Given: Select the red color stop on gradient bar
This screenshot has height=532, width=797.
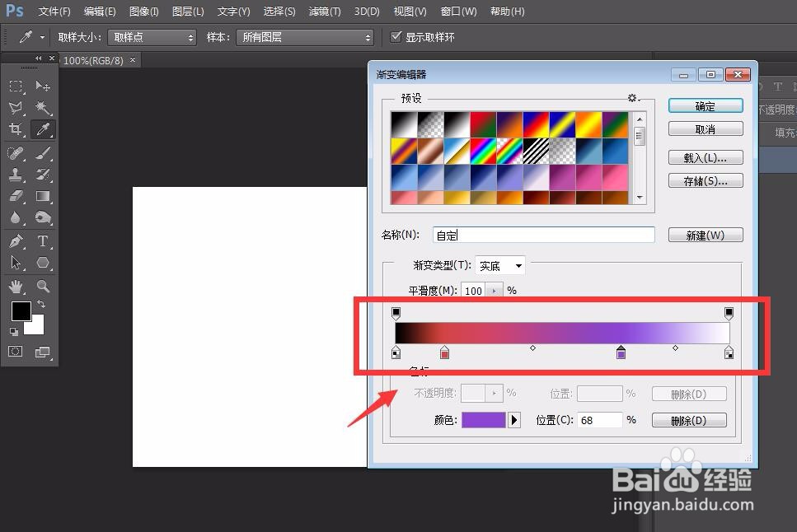Looking at the screenshot, I should (444, 352).
